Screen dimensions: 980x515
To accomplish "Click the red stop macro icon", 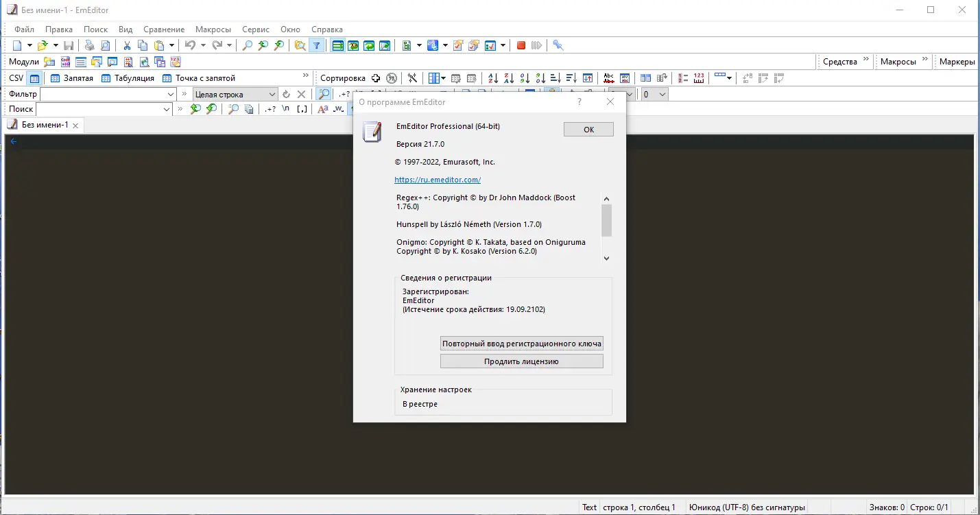I will [x=520, y=45].
